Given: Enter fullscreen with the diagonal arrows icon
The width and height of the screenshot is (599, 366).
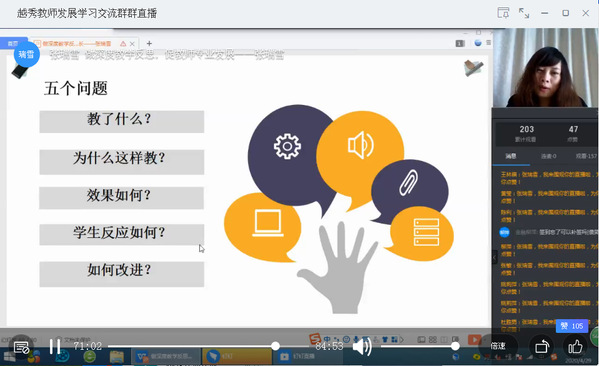Looking at the screenshot, I should pos(524,13).
